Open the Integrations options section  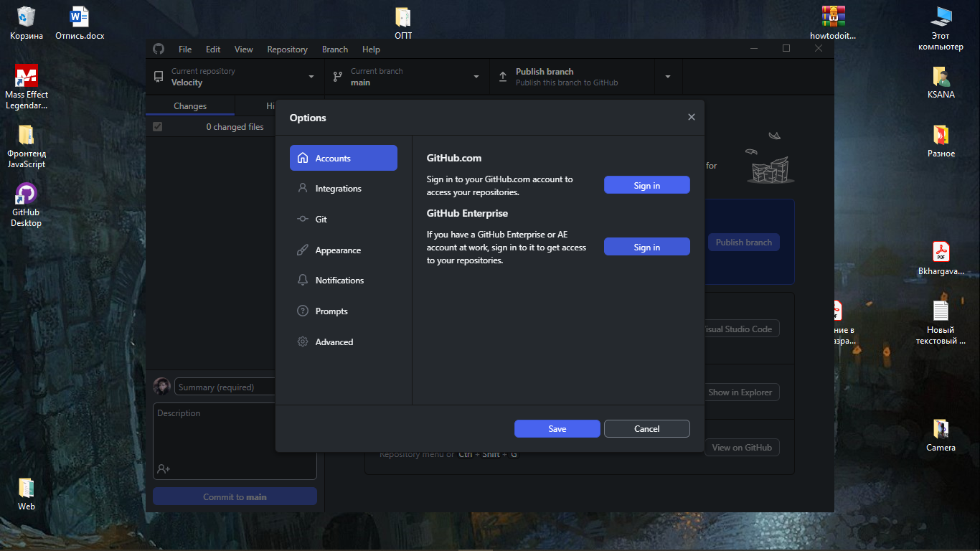click(343, 189)
